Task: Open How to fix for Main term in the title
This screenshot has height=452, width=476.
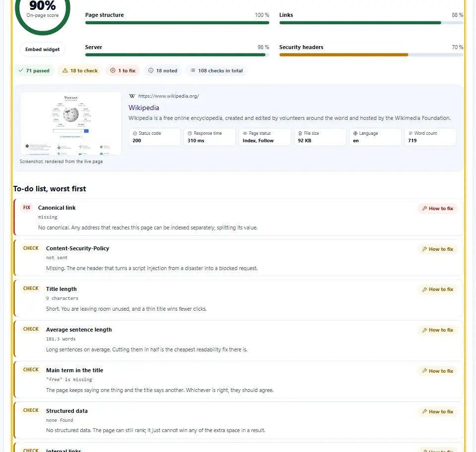Action: 437,371
